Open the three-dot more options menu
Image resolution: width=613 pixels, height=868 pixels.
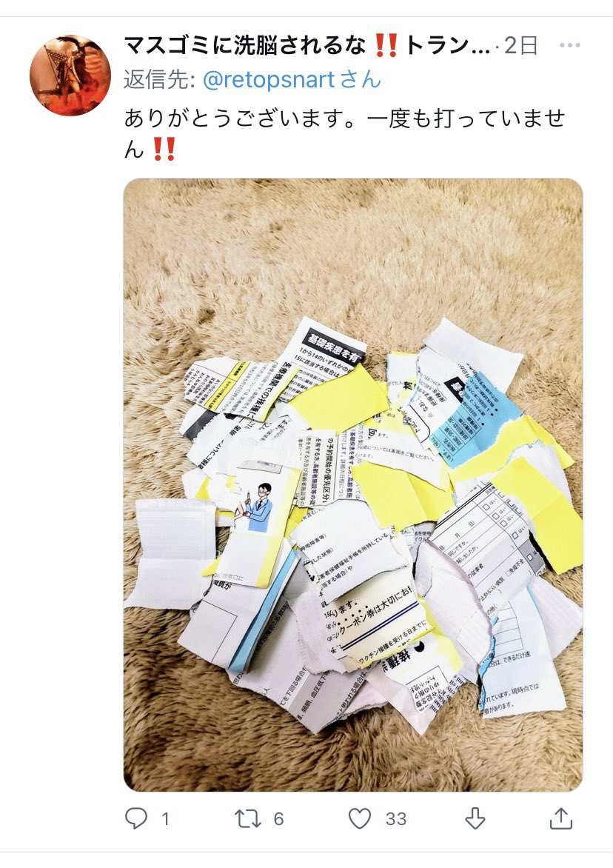569,45
